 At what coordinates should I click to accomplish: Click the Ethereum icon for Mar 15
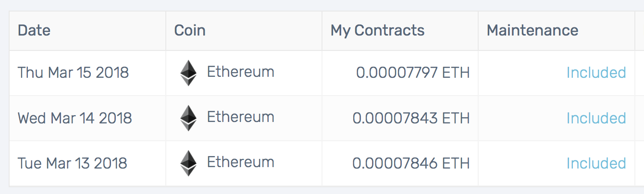point(188,73)
